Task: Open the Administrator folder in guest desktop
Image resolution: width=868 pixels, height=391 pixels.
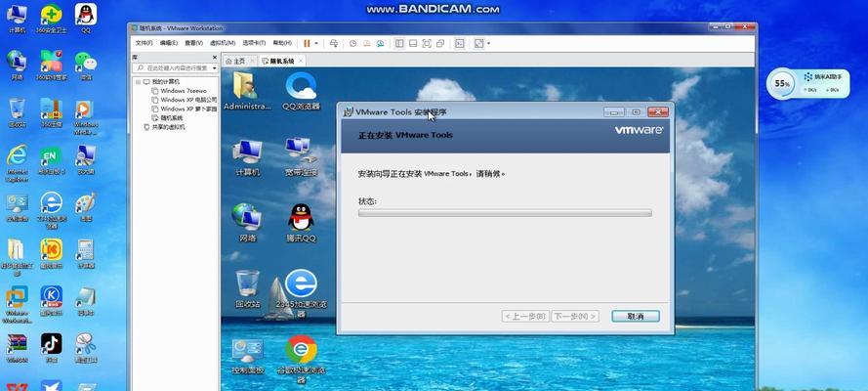Action: (247, 91)
